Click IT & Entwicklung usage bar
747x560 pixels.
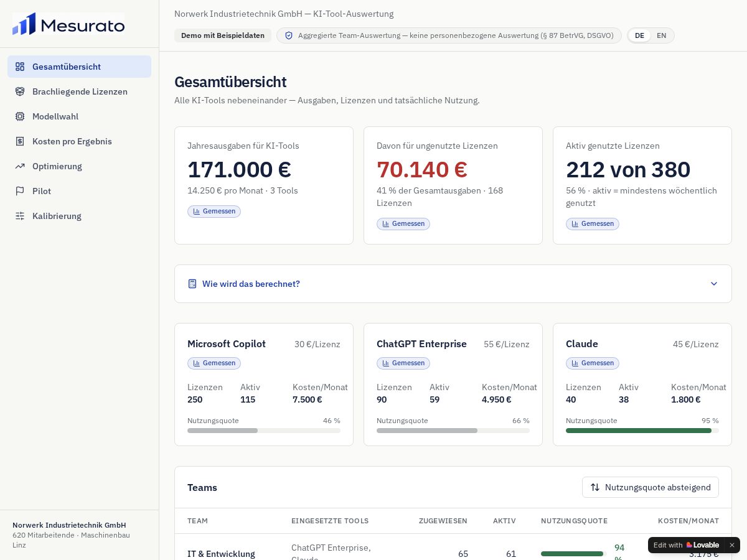[x=573, y=554]
